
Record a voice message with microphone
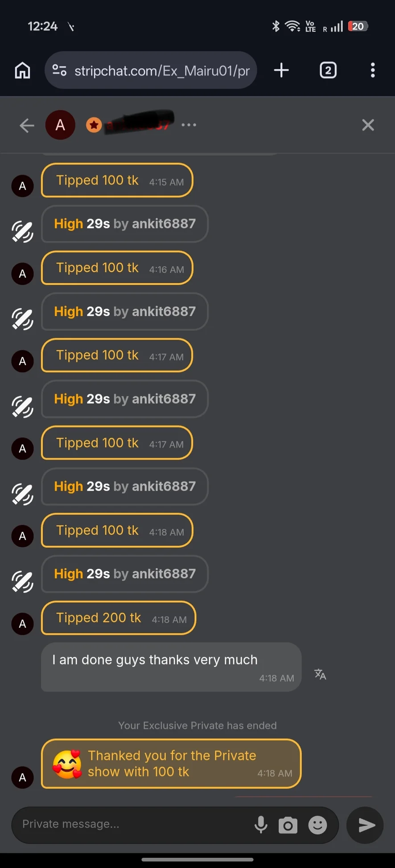(261, 825)
